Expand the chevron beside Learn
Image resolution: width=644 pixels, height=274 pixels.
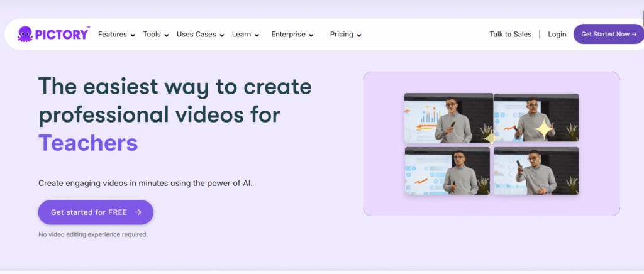[x=257, y=35]
